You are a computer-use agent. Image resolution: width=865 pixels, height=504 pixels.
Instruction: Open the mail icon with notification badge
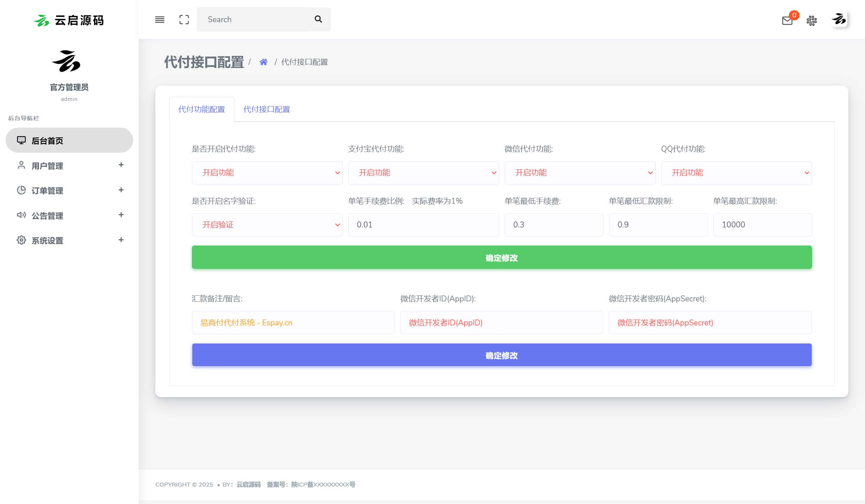(786, 21)
